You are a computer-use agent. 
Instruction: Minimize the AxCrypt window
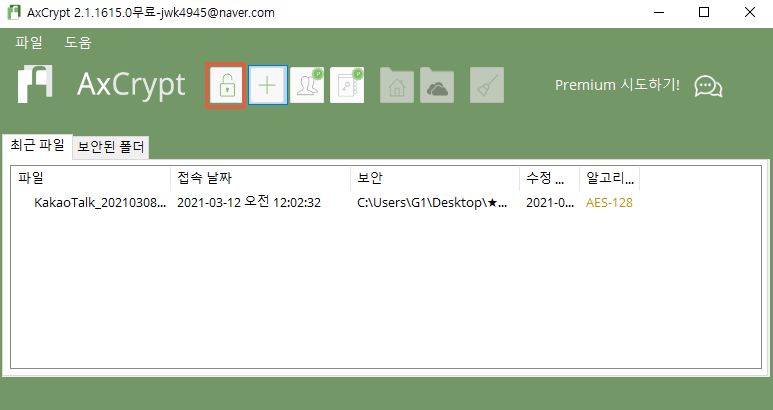(x=659, y=12)
